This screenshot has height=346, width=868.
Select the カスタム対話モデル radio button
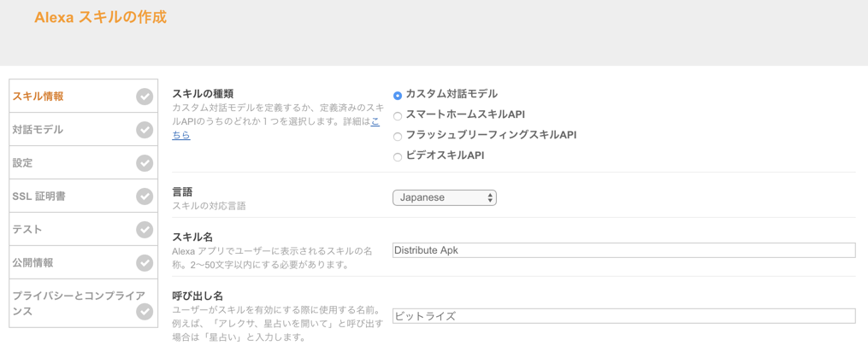pyautogui.click(x=398, y=96)
